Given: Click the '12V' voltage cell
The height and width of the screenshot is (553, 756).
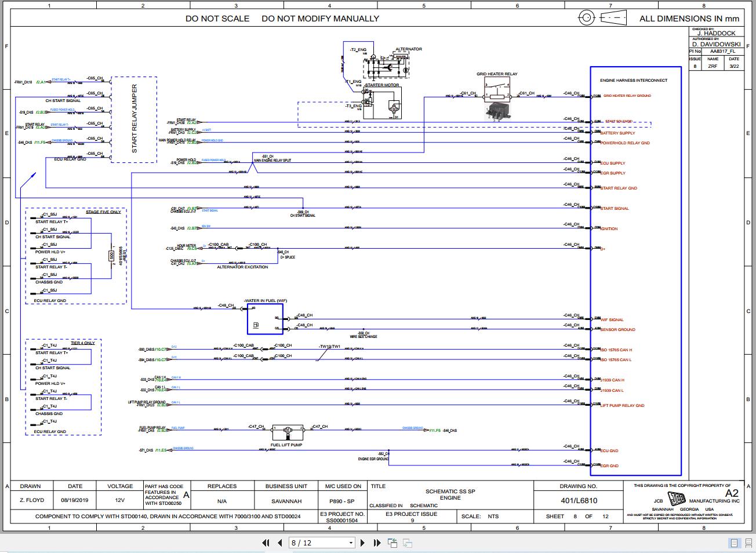Looking at the screenshot, I should [x=120, y=500].
